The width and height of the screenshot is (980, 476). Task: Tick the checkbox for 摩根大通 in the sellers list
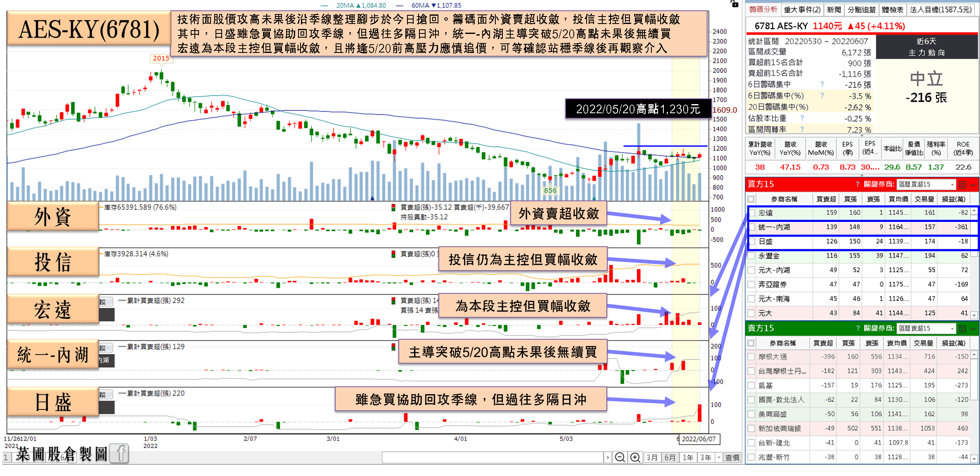pyautogui.click(x=751, y=357)
